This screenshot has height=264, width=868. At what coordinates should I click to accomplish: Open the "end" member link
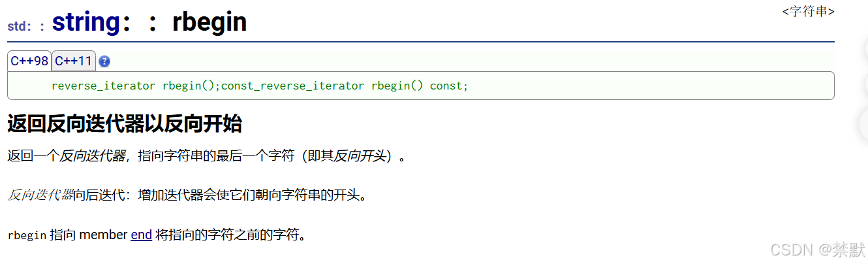point(142,234)
